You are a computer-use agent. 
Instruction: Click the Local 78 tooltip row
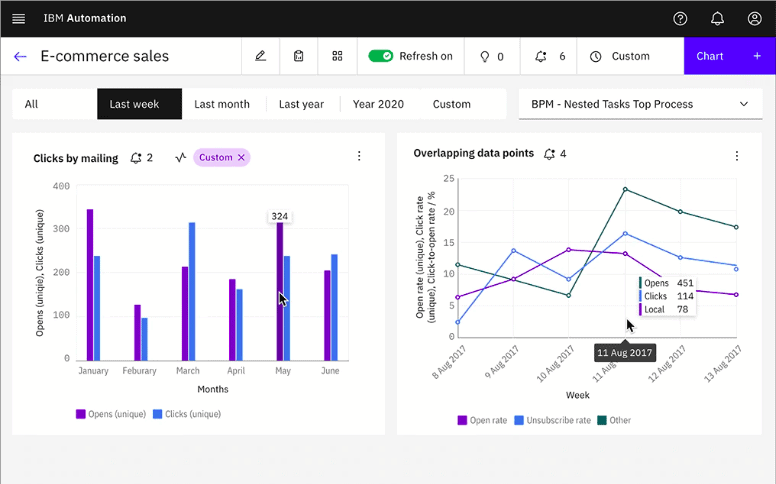(667, 309)
